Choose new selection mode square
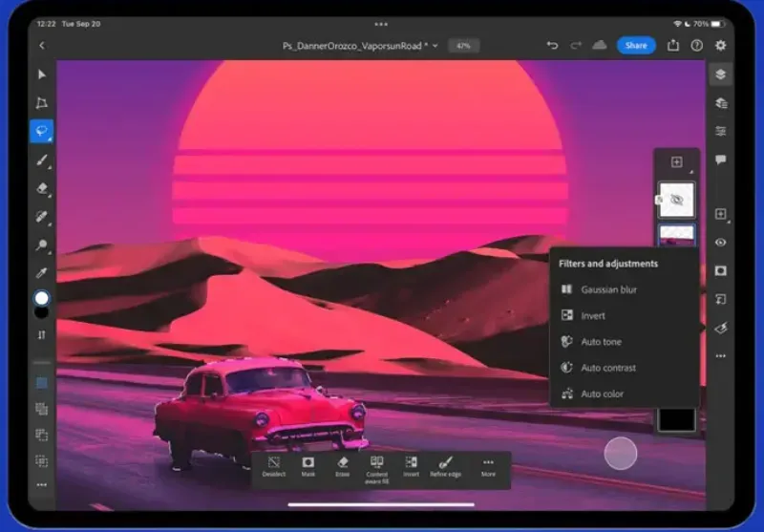The image size is (764, 532). point(42,383)
